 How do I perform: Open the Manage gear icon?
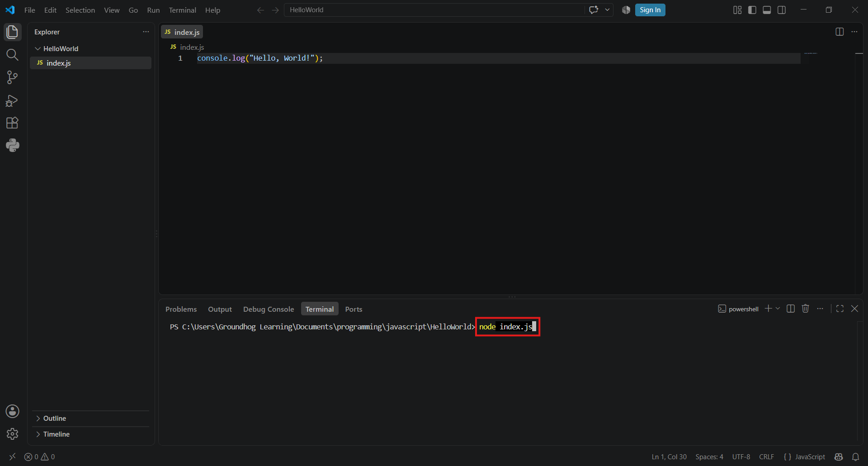tap(12, 434)
